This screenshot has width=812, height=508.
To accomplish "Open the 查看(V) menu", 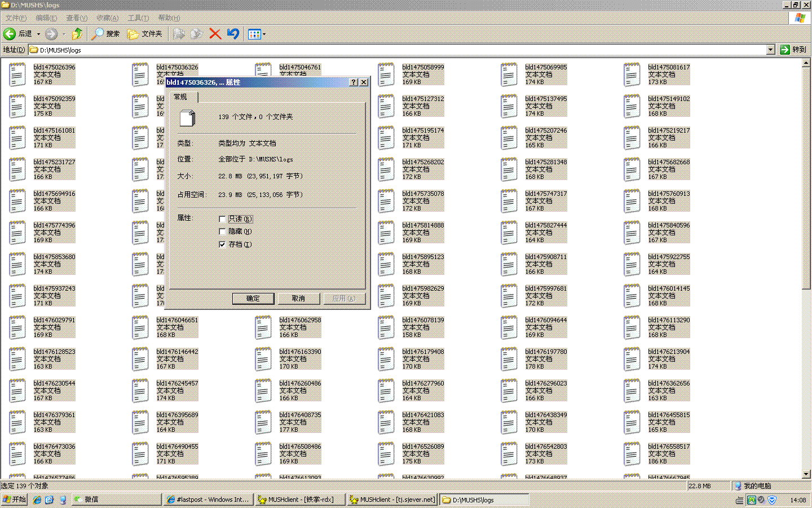I will tap(77, 18).
